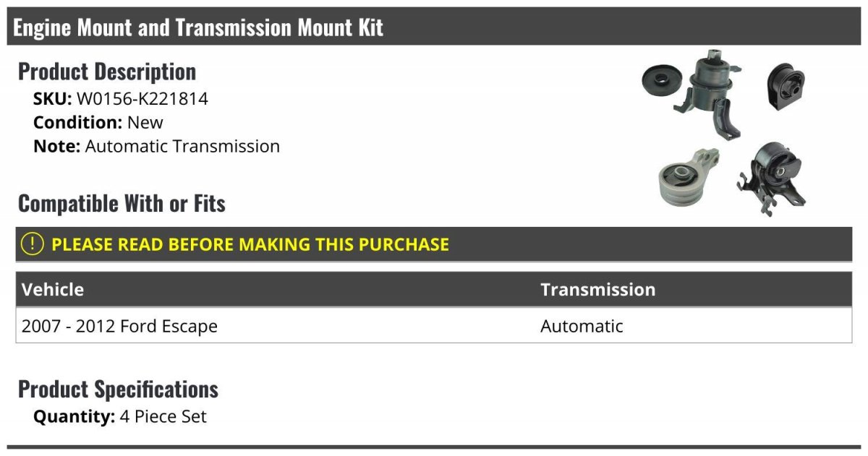Click the Compatible With or Fits heading
The width and height of the screenshot is (868, 456).
(122, 204)
